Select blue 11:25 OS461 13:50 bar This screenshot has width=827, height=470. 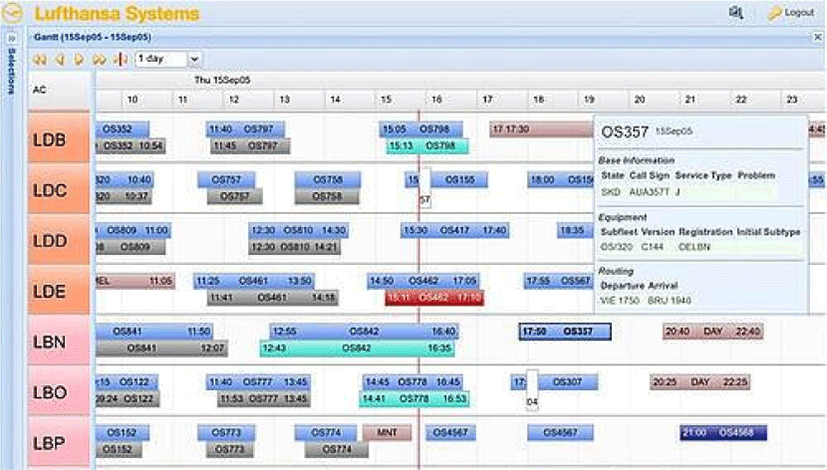pyautogui.click(x=254, y=281)
